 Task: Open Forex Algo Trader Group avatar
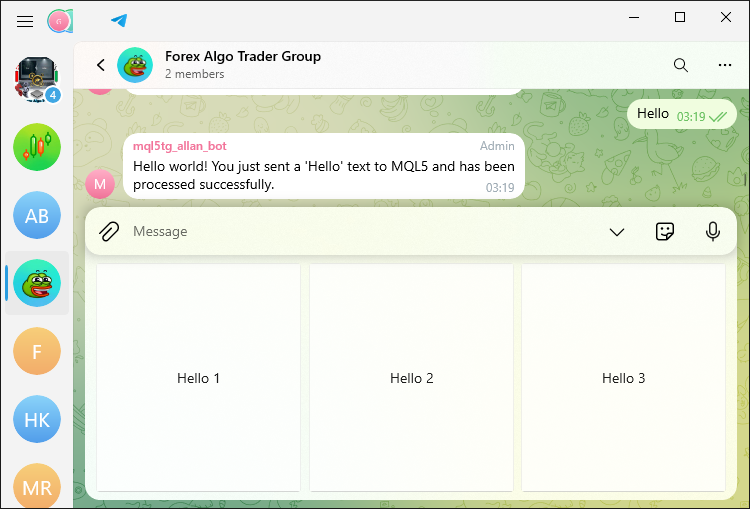pyautogui.click(x=135, y=65)
